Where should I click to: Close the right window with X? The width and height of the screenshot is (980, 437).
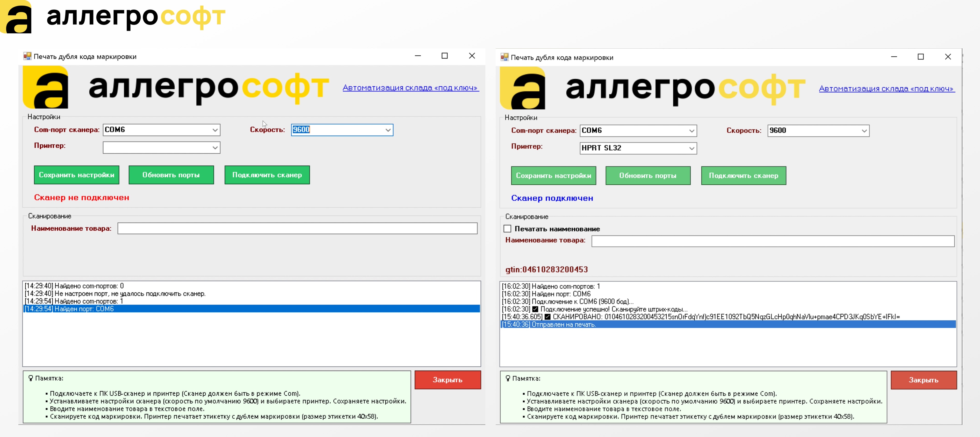[948, 57]
